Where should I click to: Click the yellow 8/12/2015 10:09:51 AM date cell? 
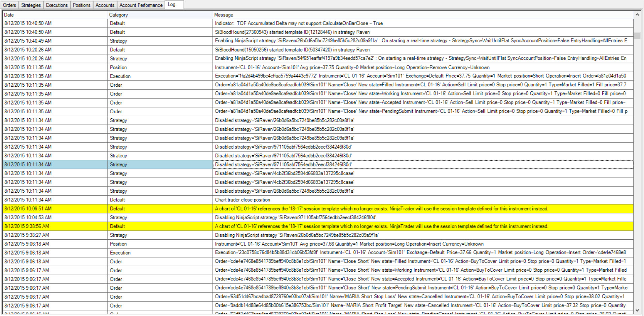coord(55,209)
